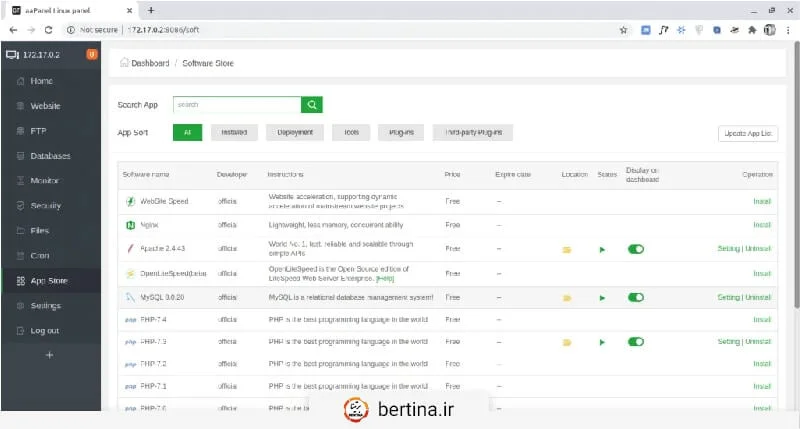This screenshot has height=429, width=800.
Task: Open PHP-7.3 folder location icon
Action: click(x=566, y=342)
